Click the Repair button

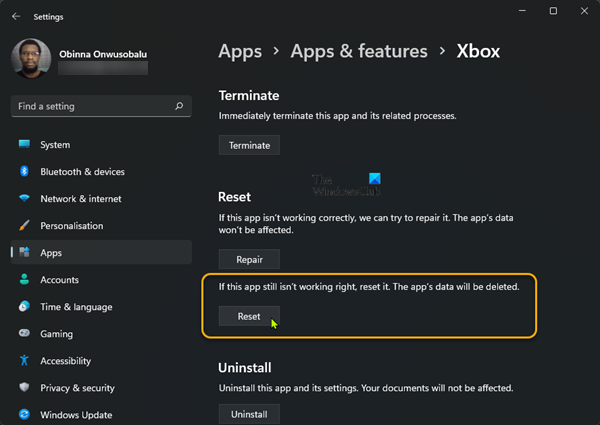tap(249, 260)
